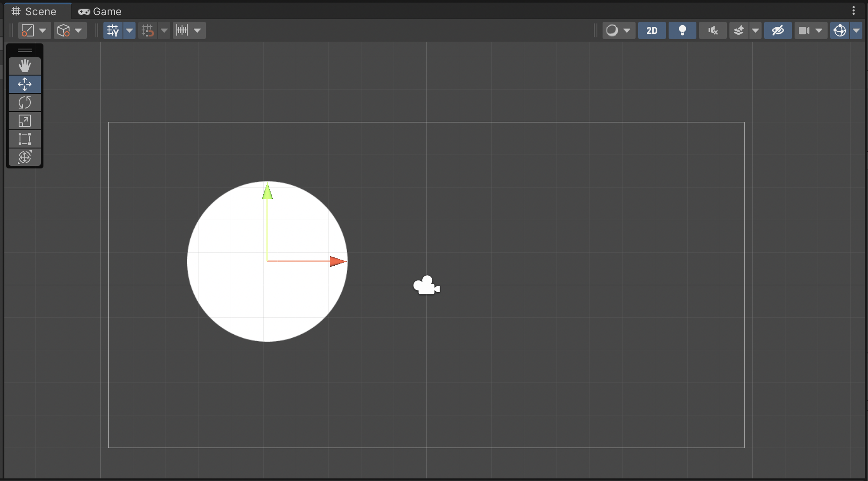868x481 pixels.
Task: Toggle the grid visibility button
Action: pos(113,30)
